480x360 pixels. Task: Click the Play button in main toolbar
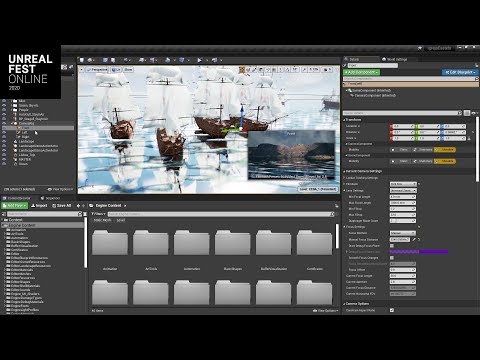tap(199, 60)
